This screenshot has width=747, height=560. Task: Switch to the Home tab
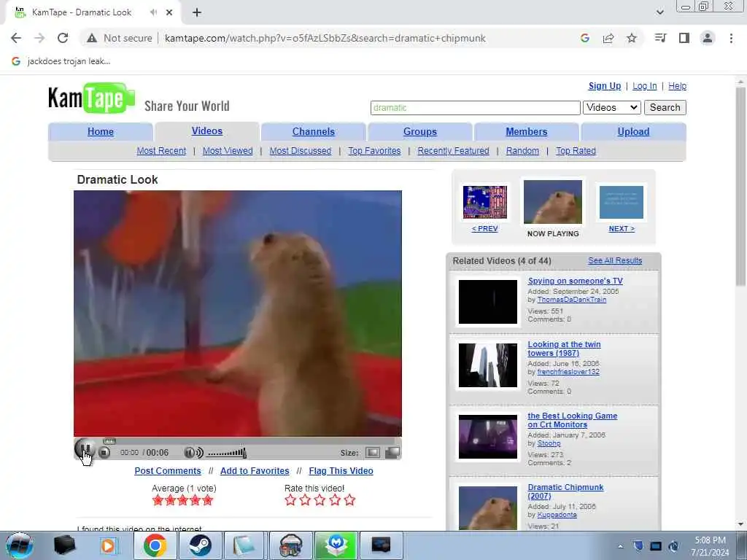tap(101, 132)
